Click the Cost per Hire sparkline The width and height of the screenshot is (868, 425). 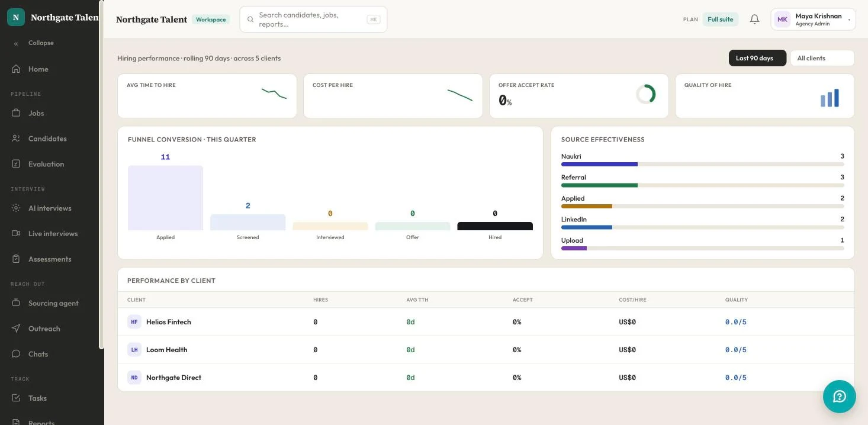pos(460,95)
